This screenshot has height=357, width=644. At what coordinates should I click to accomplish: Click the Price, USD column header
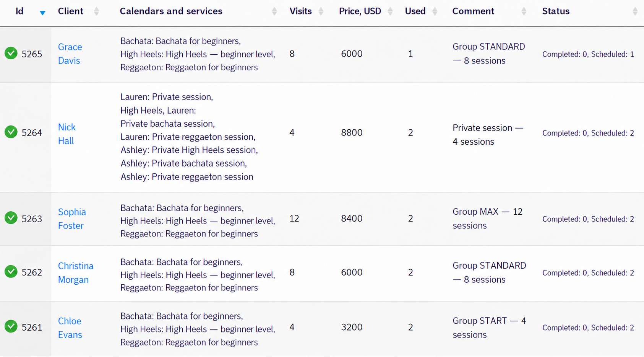[x=360, y=11]
